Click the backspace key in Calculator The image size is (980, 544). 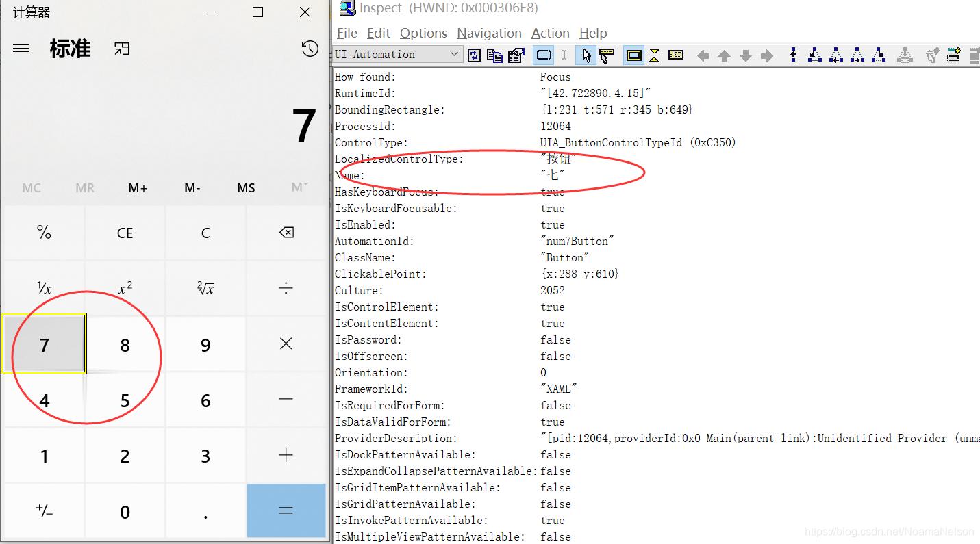coord(286,233)
